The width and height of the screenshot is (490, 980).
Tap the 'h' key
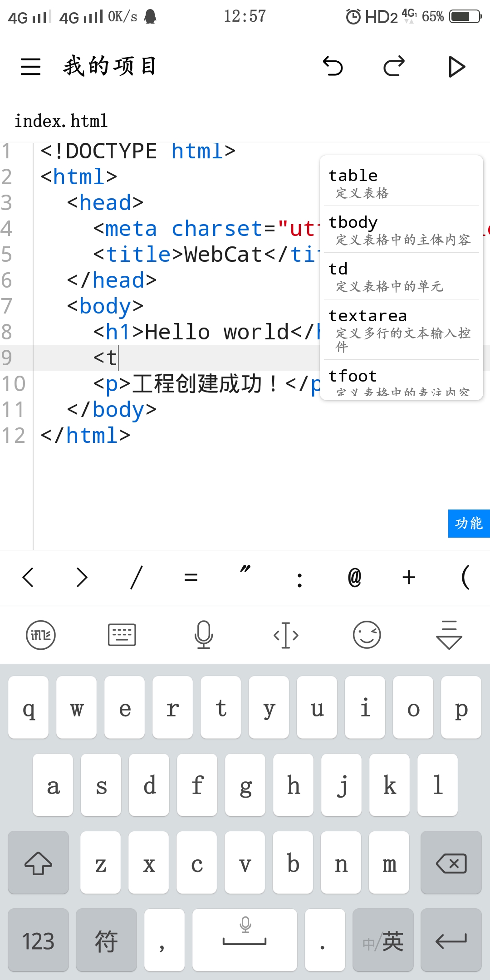click(x=293, y=785)
